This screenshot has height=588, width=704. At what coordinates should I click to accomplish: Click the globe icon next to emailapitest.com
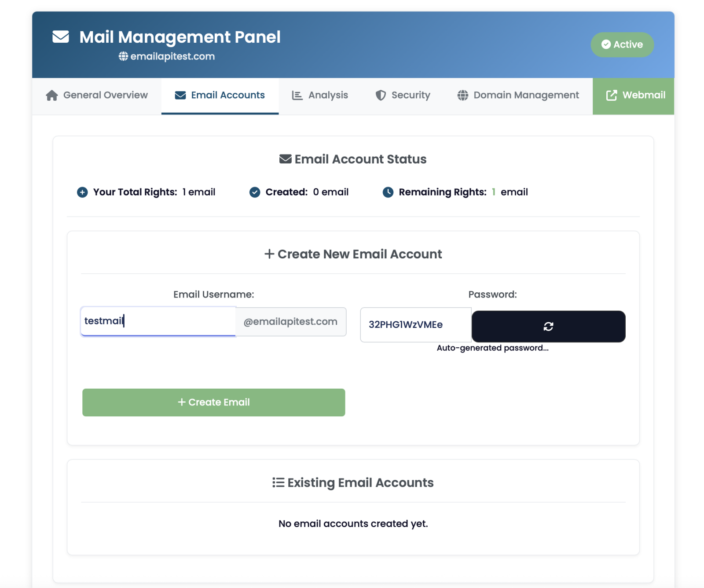click(123, 56)
